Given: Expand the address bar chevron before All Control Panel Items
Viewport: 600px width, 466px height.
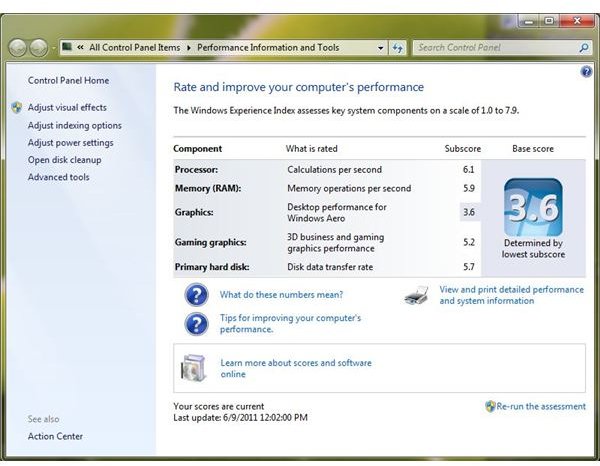Looking at the screenshot, I should (x=80, y=47).
